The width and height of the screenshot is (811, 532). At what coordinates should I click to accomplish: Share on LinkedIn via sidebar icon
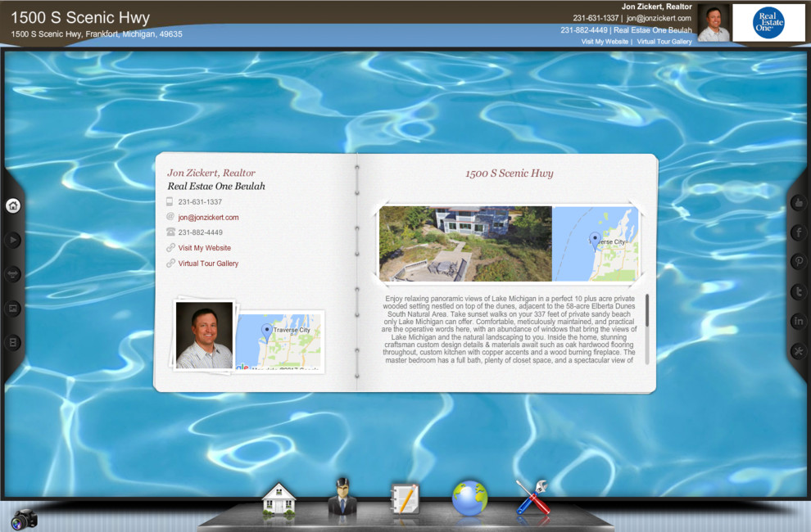799,321
